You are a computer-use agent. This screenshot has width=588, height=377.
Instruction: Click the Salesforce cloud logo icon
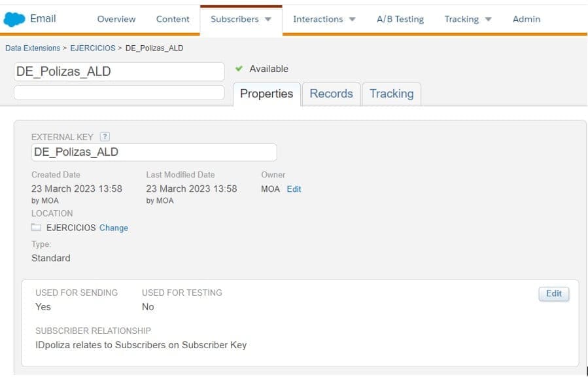14,19
